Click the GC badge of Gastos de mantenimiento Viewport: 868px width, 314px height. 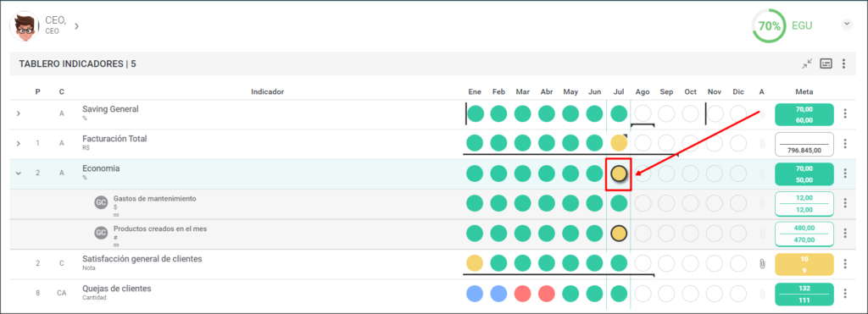101,203
